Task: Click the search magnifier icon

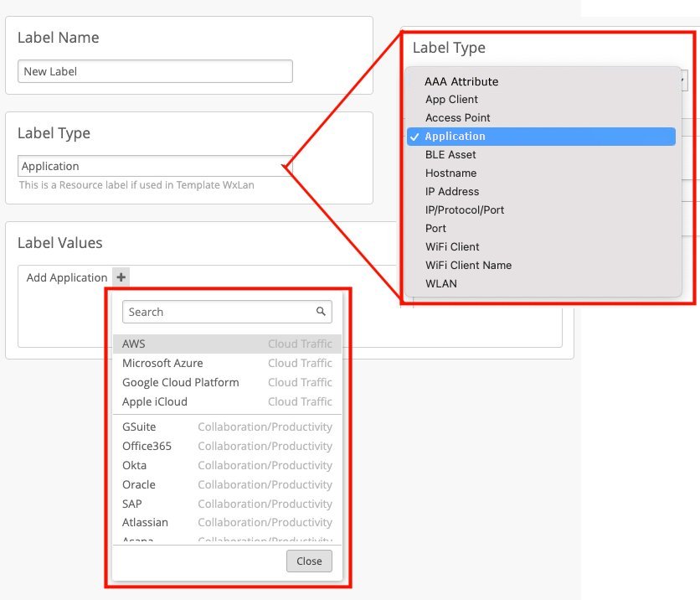Action: [321, 312]
